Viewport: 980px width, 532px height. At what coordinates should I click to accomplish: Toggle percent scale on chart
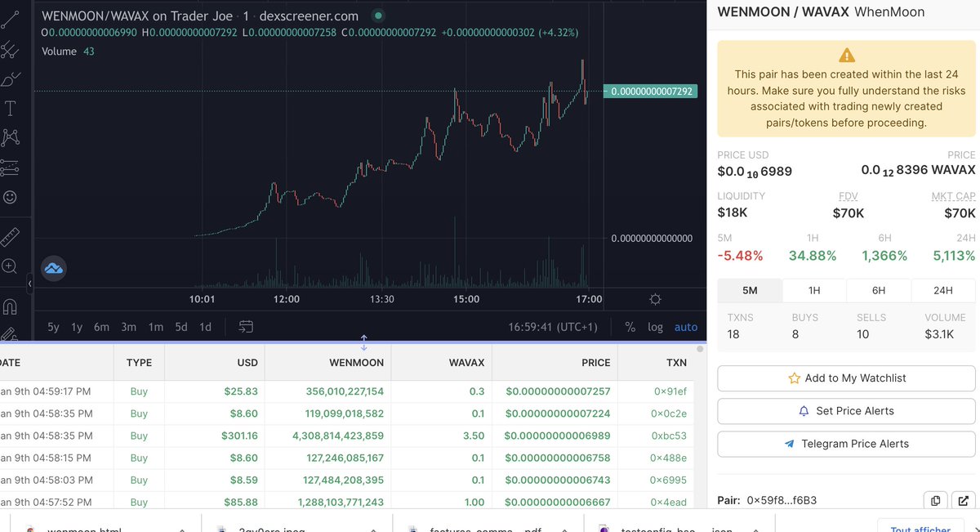(x=630, y=327)
